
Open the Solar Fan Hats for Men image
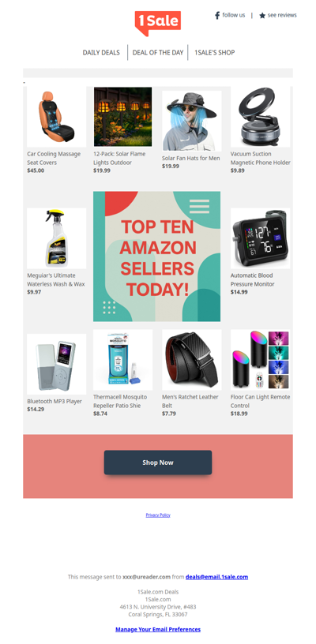coord(191,122)
